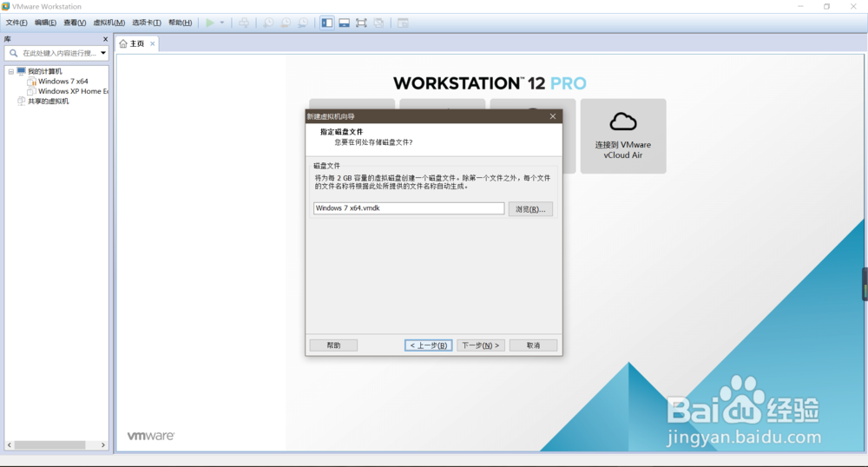The width and height of the screenshot is (868, 467).
Task: Open the 帮助(H) menu
Action: [x=181, y=23]
